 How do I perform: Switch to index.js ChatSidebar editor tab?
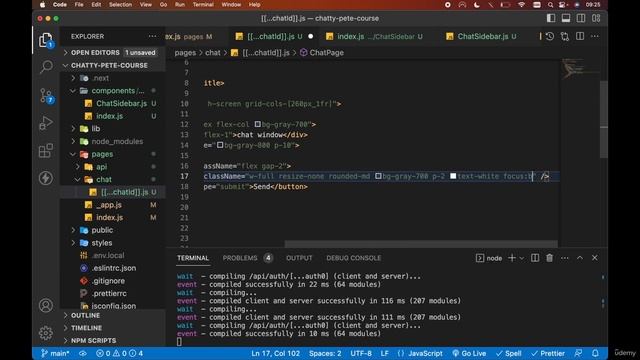(375, 36)
